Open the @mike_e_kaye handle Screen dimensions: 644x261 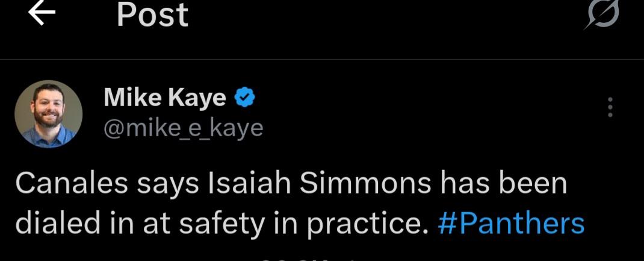pos(184,128)
